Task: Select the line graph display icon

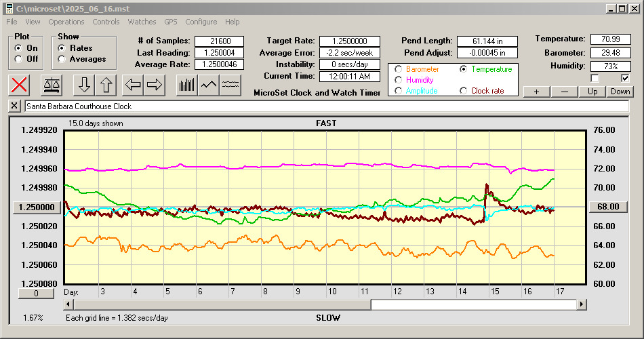Action: [x=209, y=85]
